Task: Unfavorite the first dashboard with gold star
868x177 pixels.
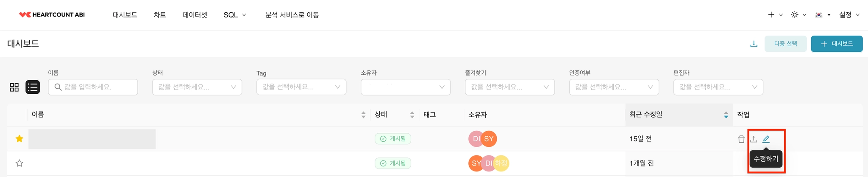Action: [x=19, y=139]
